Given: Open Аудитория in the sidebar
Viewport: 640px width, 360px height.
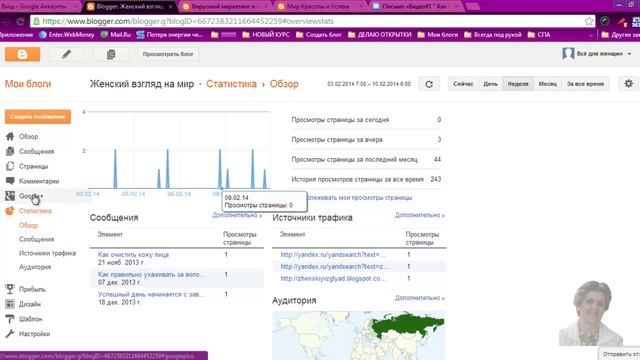Looking at the screenshot, I should (35, 267).
